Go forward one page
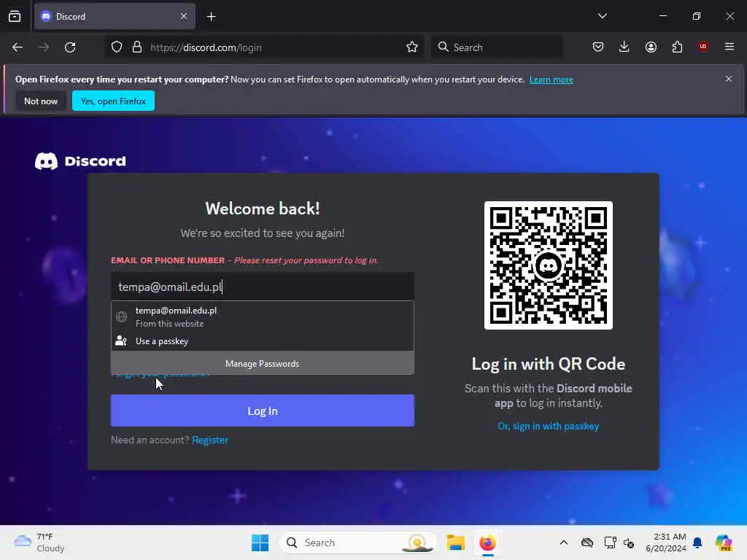This screenshot has width=747, height=560. pos(44,47)
